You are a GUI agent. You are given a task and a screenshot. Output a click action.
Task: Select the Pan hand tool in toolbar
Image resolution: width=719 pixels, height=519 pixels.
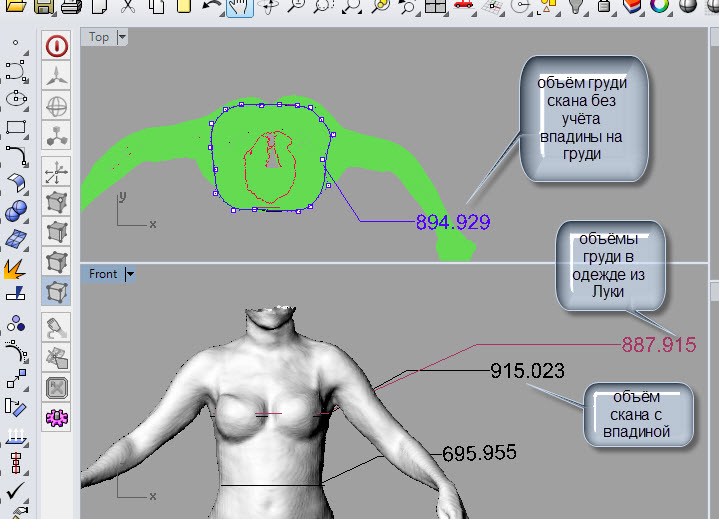coord(240,8)
